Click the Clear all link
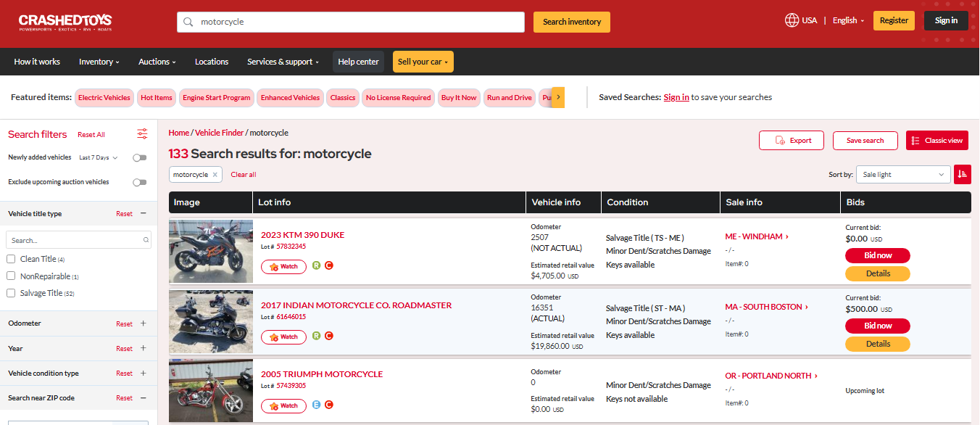The width and height of the screenshot is (980, 425). pyautogui.click(x=244, y=175)
